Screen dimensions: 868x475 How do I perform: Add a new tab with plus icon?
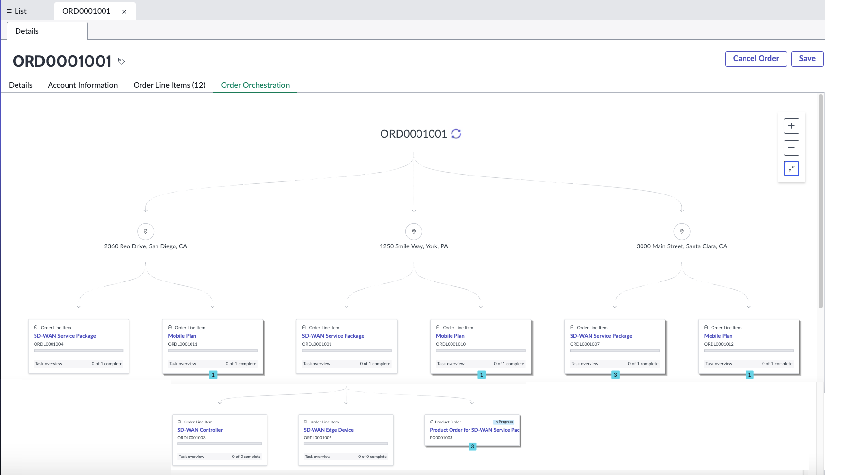tap(145, 11)
